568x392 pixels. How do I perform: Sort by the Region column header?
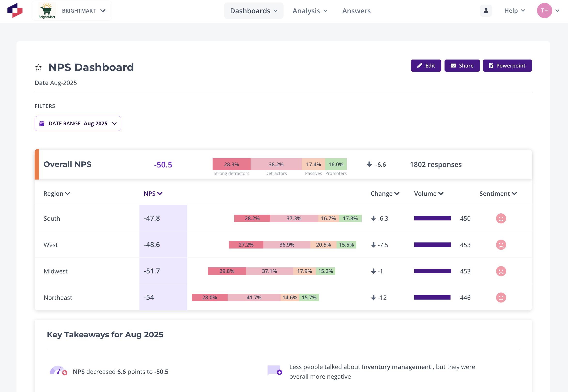pyautogui.click(x=57, y=194)
